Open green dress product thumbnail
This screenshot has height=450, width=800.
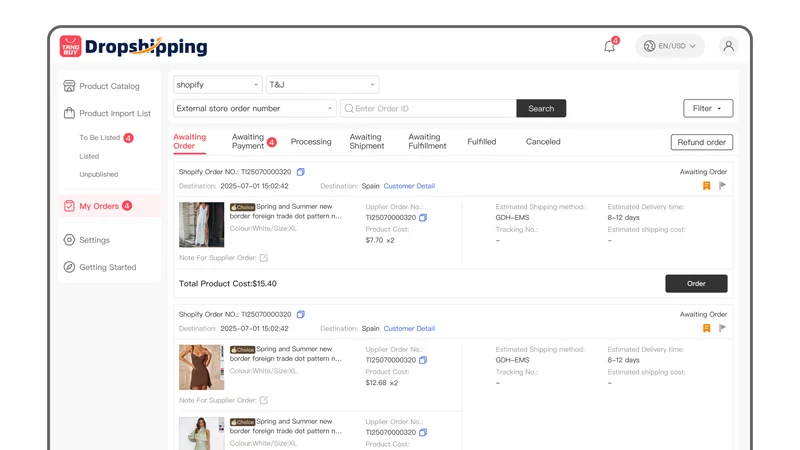click(x=202, y=433)
